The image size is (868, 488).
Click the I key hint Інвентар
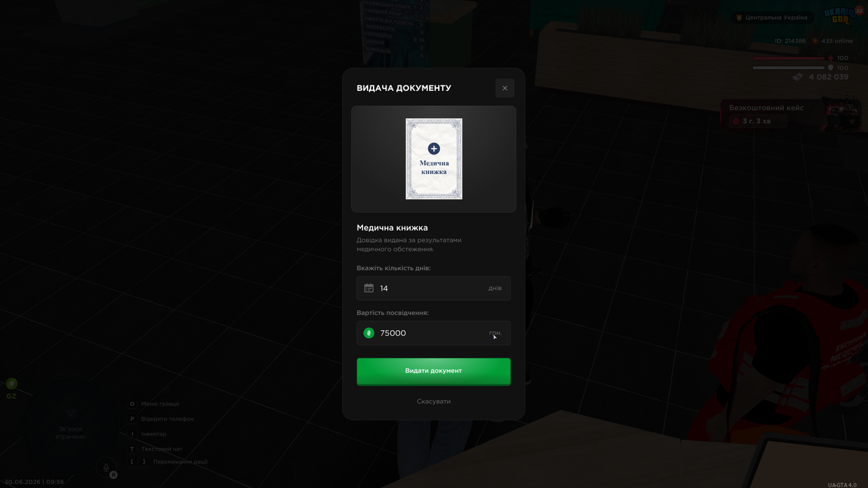click(147, 434)
